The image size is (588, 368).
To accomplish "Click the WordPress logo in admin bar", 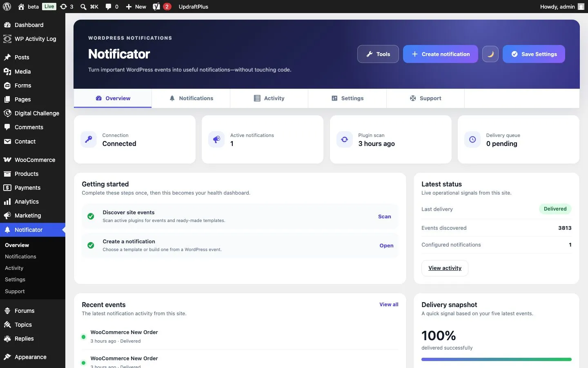I will (7, 7).
